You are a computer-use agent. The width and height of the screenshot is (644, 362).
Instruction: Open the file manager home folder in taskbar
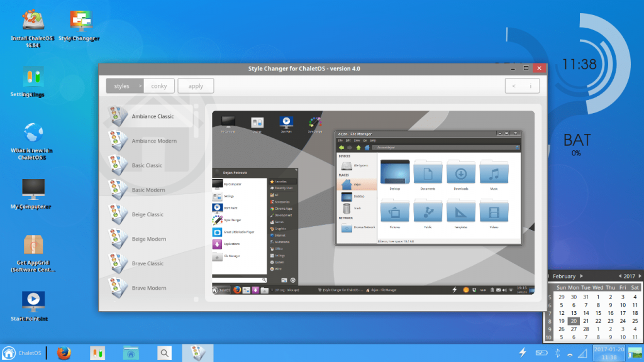(x=131, y=353)
